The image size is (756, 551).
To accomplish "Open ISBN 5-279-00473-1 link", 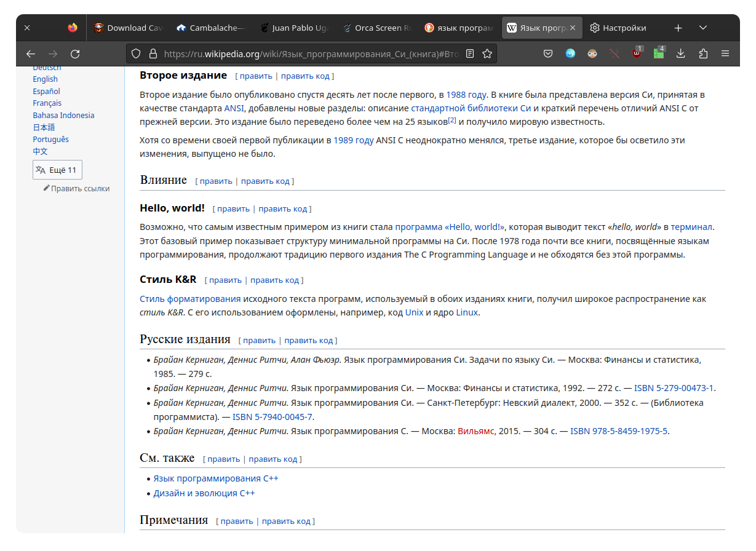I will click(x=674, y=388).
